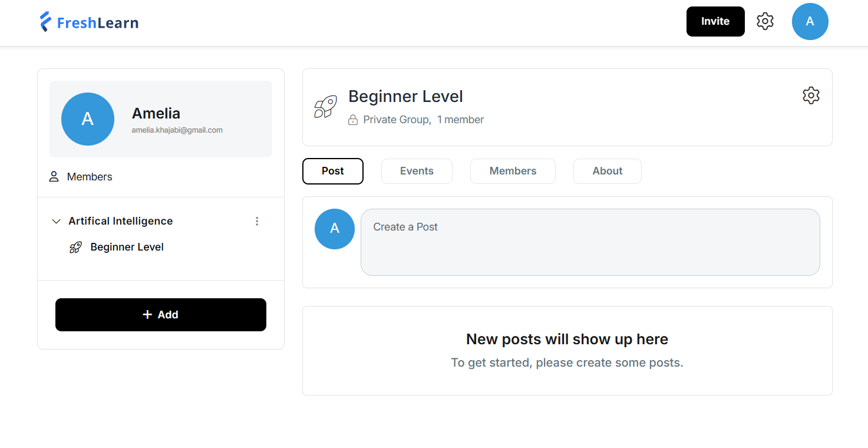Select the Members person icon in the sidebar
The width and height of the screenshot is (868, 448).
(54, 176)
